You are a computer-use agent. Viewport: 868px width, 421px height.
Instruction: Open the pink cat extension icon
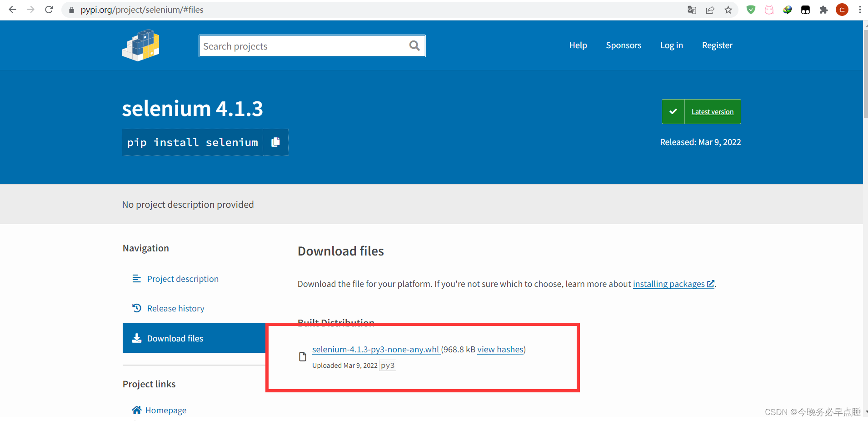(769, 10)
